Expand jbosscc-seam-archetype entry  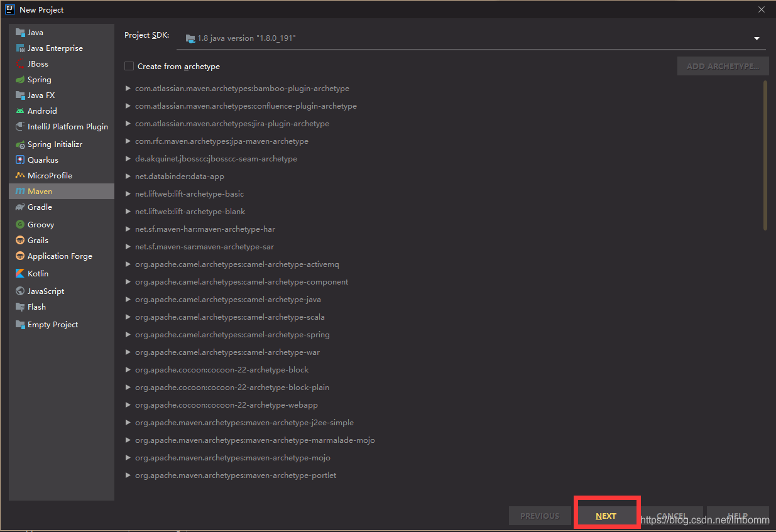tap(128, 159)
